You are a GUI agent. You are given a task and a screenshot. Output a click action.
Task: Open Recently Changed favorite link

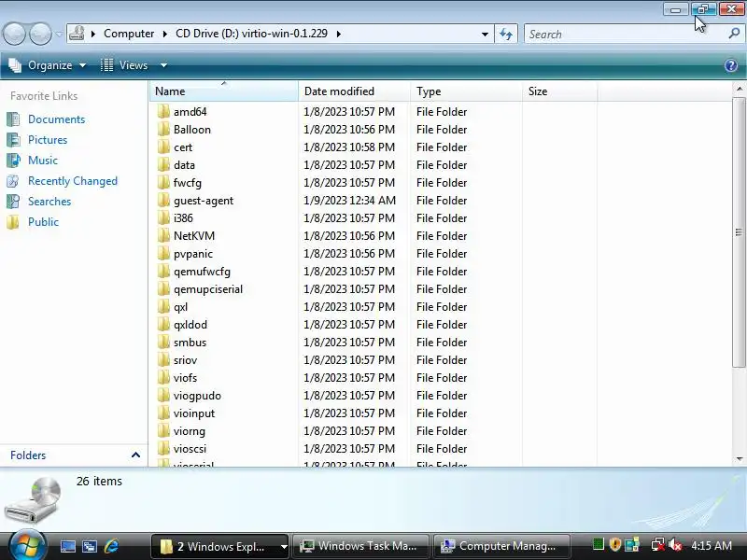[x=73, y=181]
